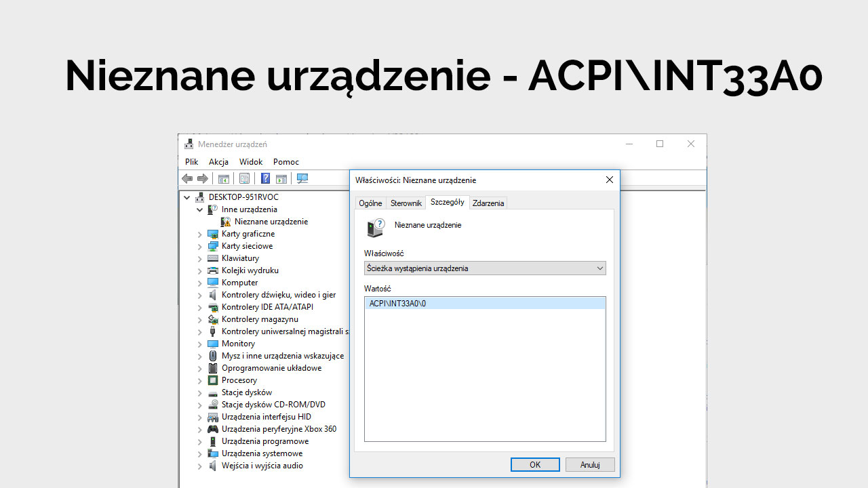Switch to the Sterownik tab
Image resolution: width=868 pixels, height=488 pixels.
click(406, 203)
